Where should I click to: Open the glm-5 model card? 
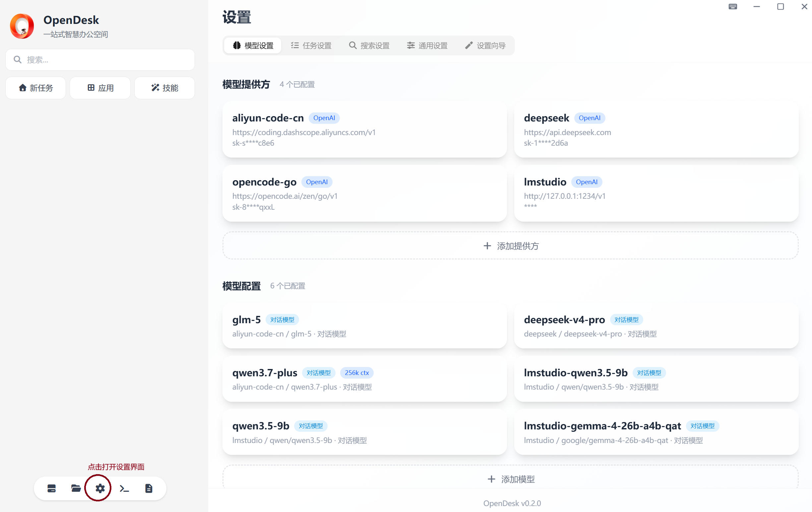coord(364,326)
